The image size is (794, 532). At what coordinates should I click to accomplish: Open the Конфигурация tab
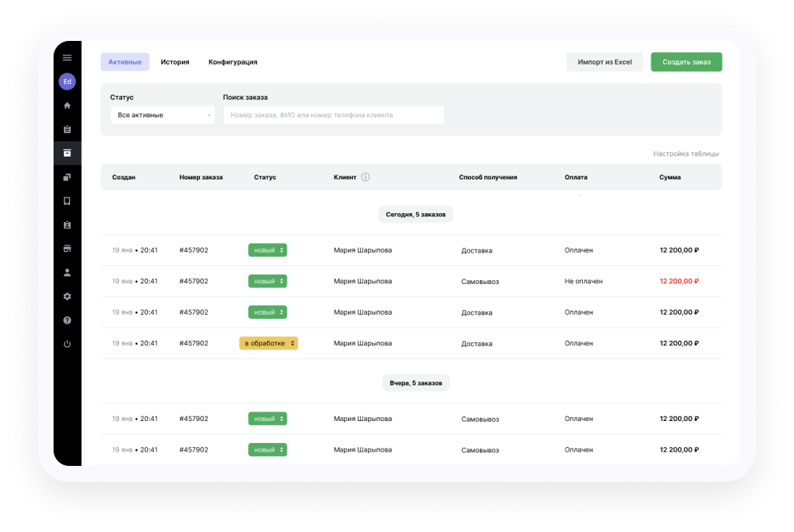pos(233,61)
